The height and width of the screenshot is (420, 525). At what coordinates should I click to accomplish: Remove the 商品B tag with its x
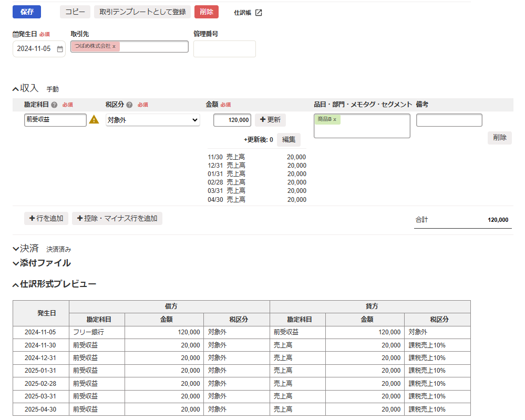coord(335,119)
